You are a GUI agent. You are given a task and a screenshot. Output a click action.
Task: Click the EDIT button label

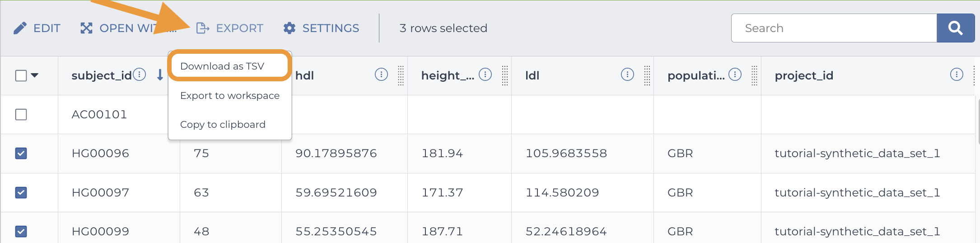click(47, 28)
